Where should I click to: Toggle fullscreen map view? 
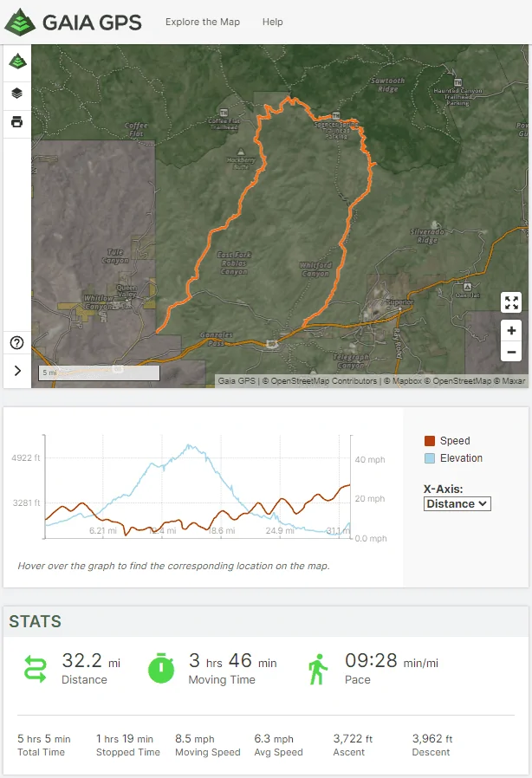(511, 302)
